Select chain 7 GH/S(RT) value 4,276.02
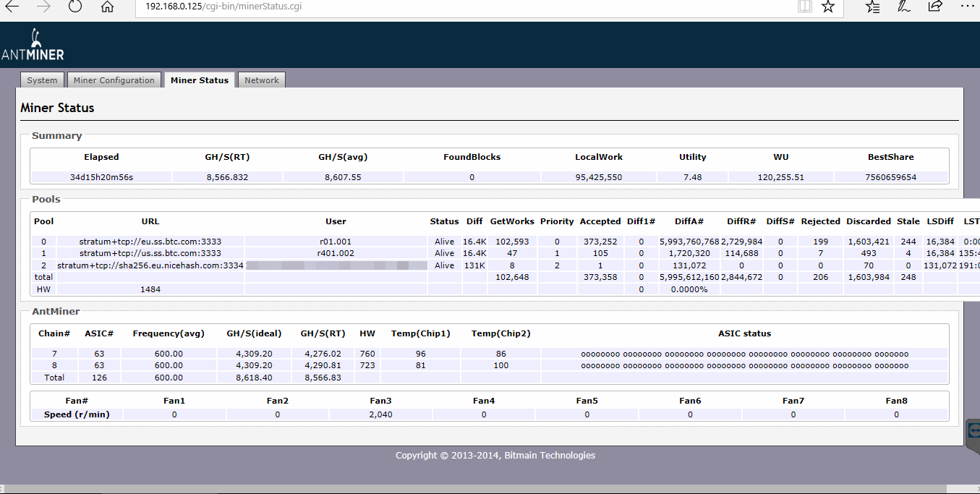Viewport: 980px width, 494px height. [x=323, y=354]
